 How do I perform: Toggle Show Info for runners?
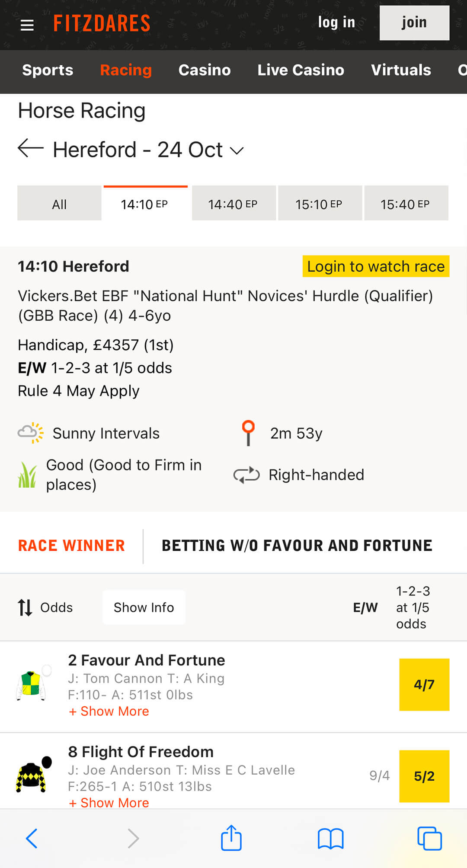[144, 607]
